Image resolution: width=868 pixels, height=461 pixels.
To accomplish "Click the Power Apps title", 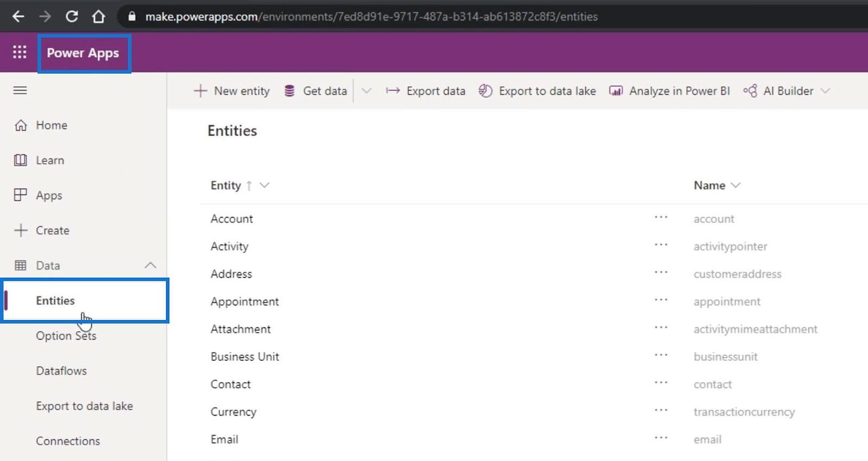I will [x=82, y=53].
